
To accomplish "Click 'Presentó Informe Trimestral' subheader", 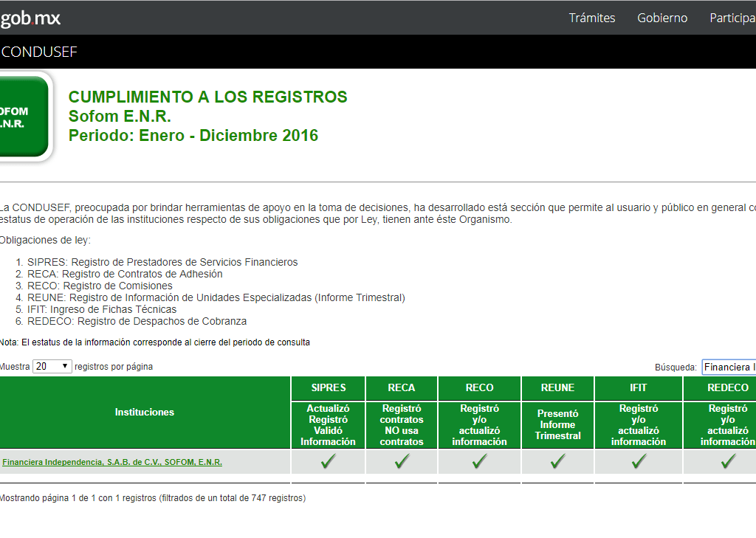I will coord(558,424).
